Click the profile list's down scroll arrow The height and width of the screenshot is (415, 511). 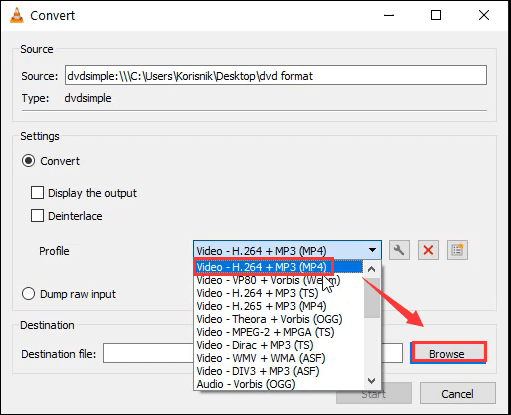point(372,380)
